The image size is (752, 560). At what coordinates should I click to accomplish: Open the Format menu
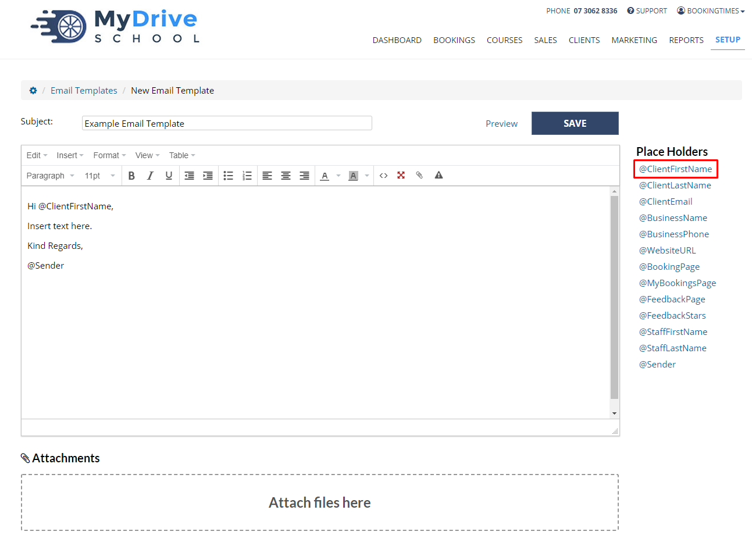[109, 155]
